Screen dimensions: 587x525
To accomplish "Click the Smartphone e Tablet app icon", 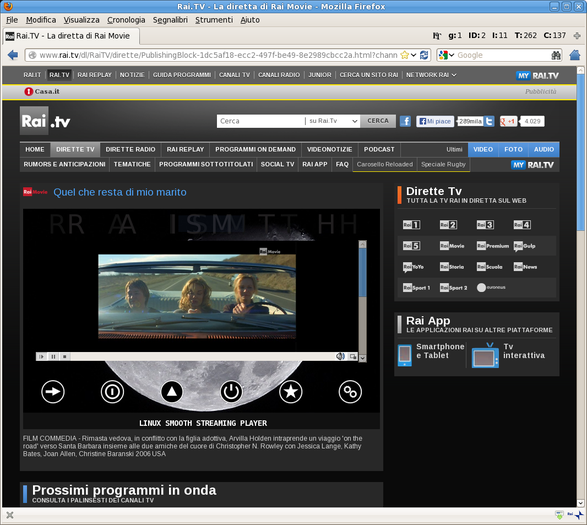I will pos(405,355).
